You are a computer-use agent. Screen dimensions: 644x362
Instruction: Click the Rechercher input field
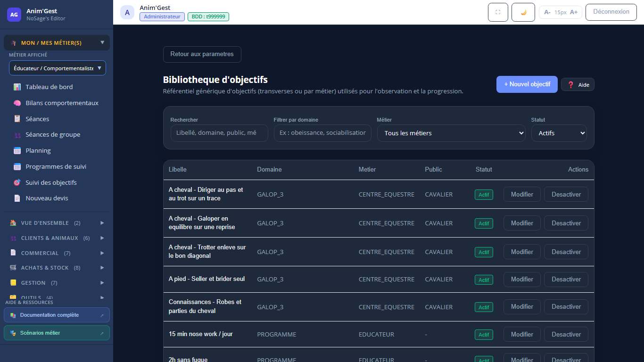click(219, 133)
